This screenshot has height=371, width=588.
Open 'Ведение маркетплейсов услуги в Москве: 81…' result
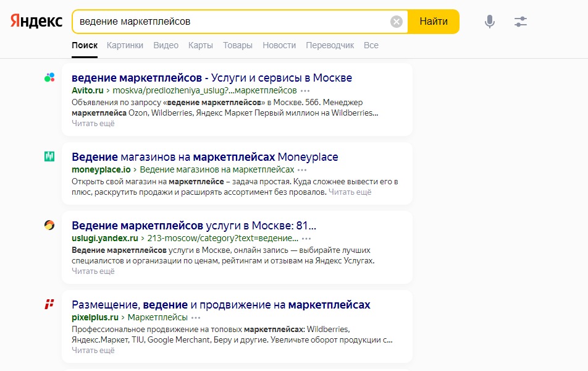[194, 225]
